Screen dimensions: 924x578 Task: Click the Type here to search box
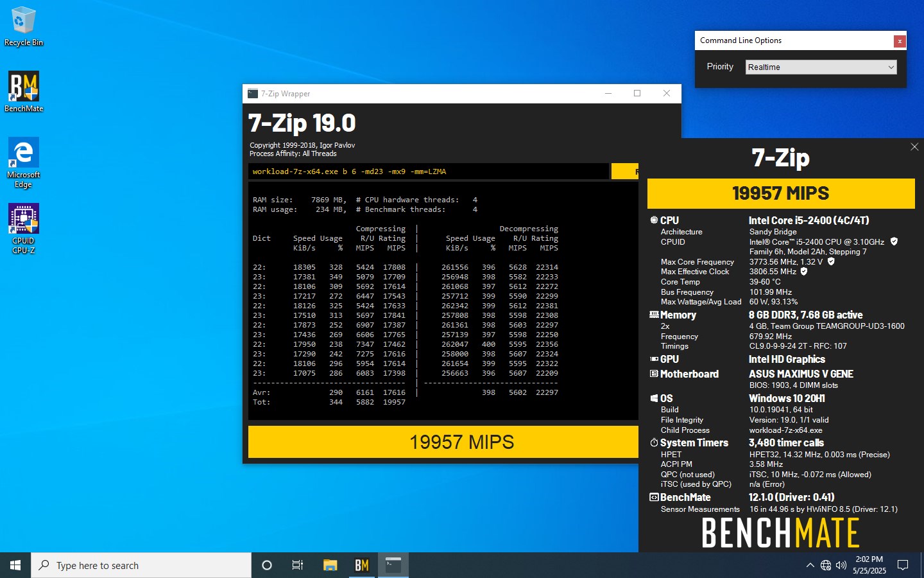(x=141, y=565)
